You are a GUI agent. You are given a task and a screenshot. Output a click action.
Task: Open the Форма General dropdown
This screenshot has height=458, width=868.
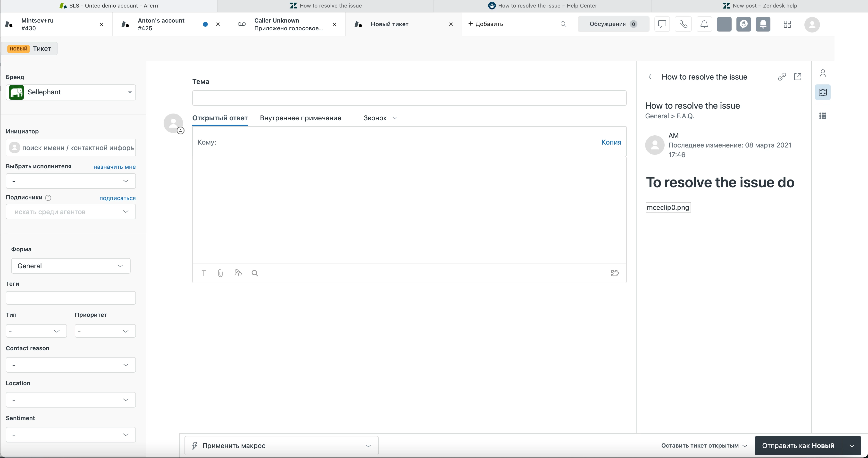71,266
